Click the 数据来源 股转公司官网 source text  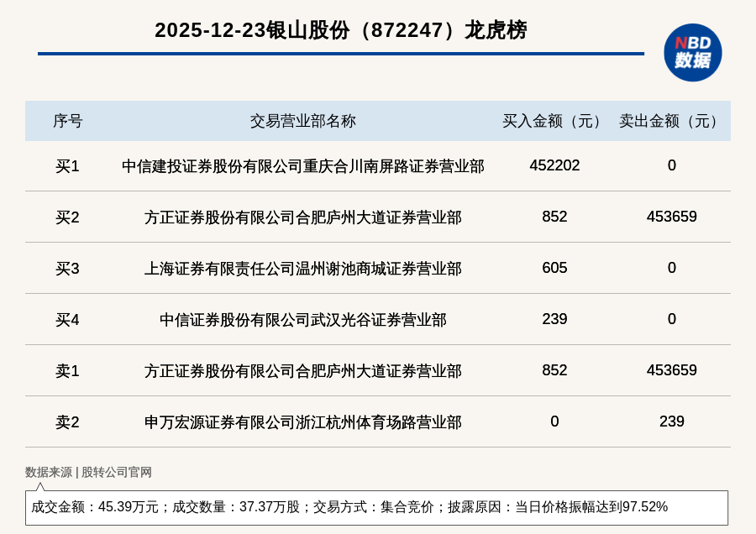click(88, 472)
